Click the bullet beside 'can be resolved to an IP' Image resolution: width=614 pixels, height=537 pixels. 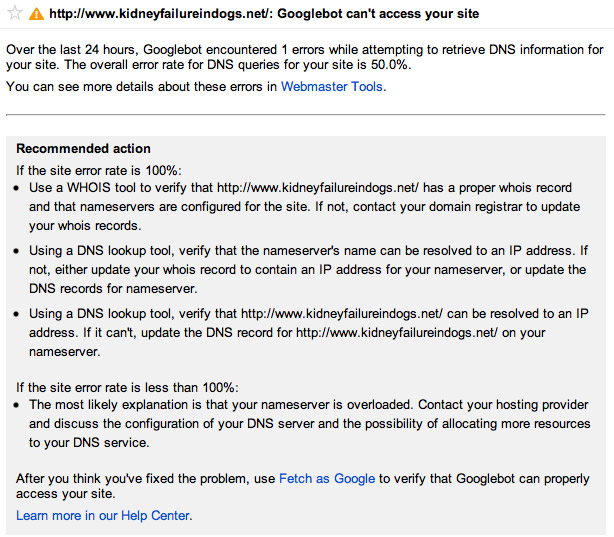[x=16, y=314]
